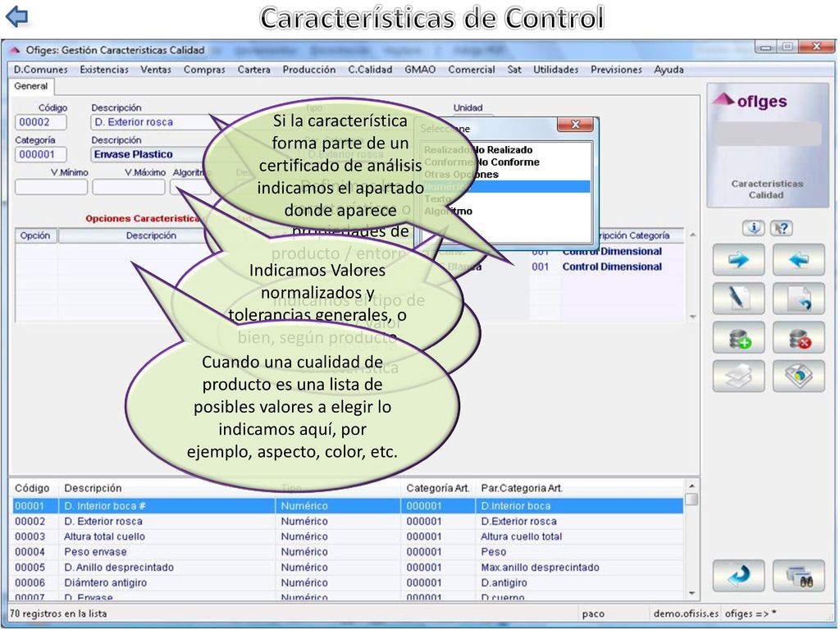
Task: Click the back arrow beside the slide title
Action: click(16, 16)
